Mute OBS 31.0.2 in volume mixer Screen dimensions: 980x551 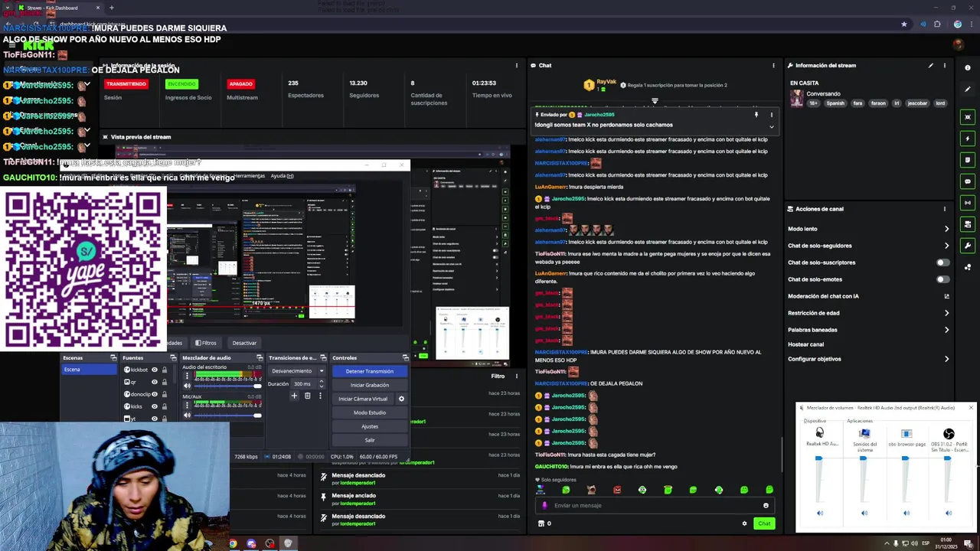click(x=949, y=514)
